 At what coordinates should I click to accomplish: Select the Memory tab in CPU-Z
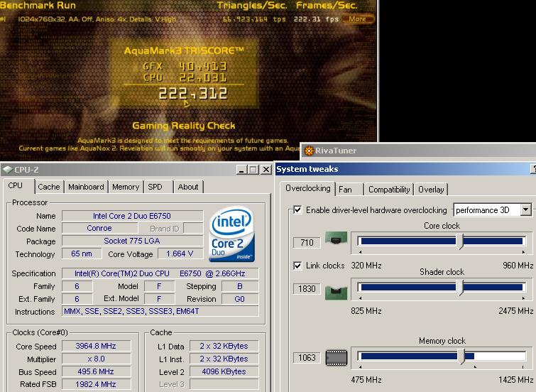click(x=126, y=187)
